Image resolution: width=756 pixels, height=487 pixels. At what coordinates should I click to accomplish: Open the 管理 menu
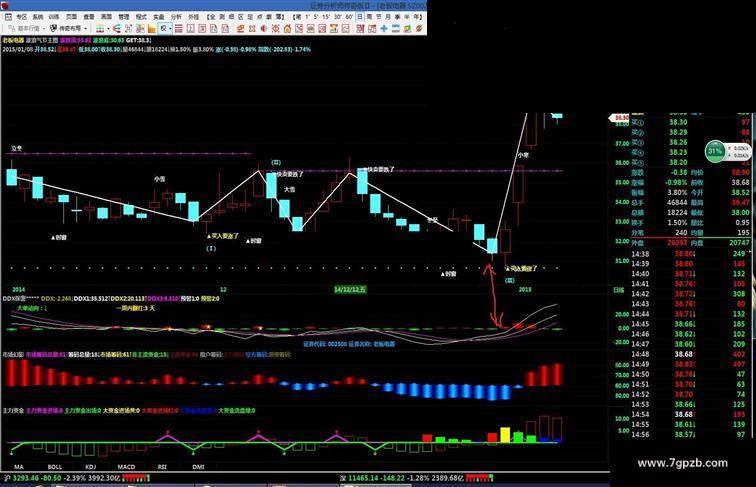pos(123,17)
